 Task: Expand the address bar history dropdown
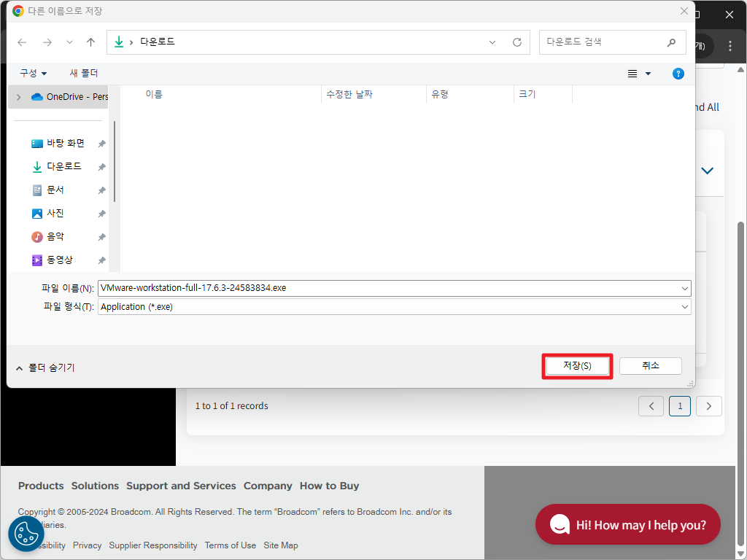[492, 42]
